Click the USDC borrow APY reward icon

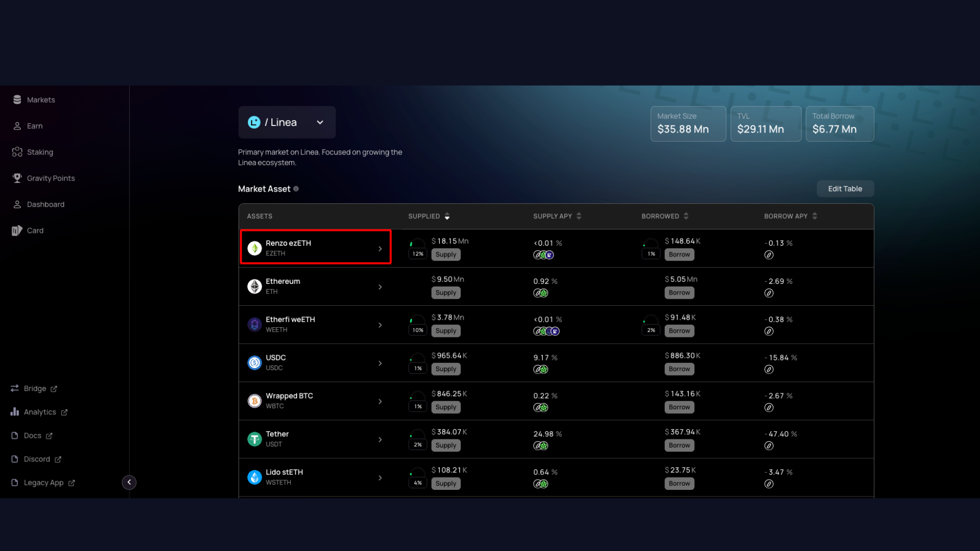[x=769, y=370]
